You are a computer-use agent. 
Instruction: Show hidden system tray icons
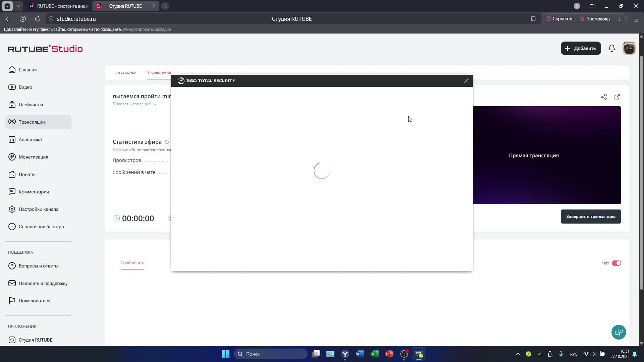[x=518, y=354]
